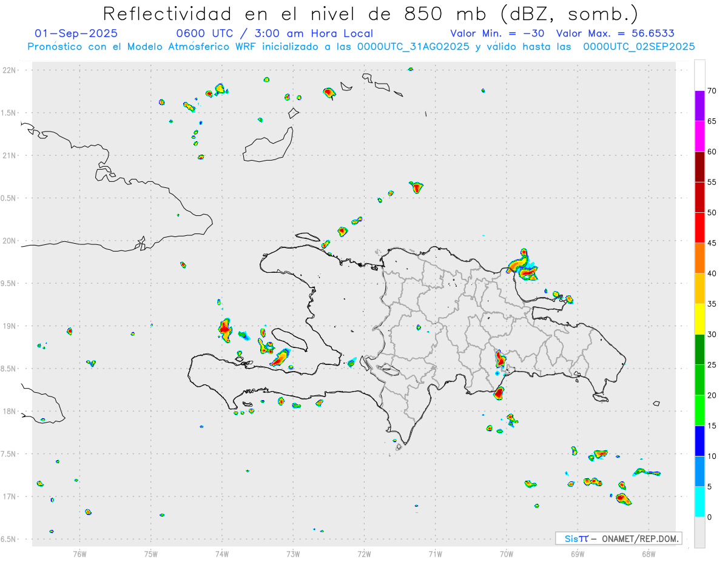
Task: Click the "17N" latitude label
Action: click(x=10, y=497)
